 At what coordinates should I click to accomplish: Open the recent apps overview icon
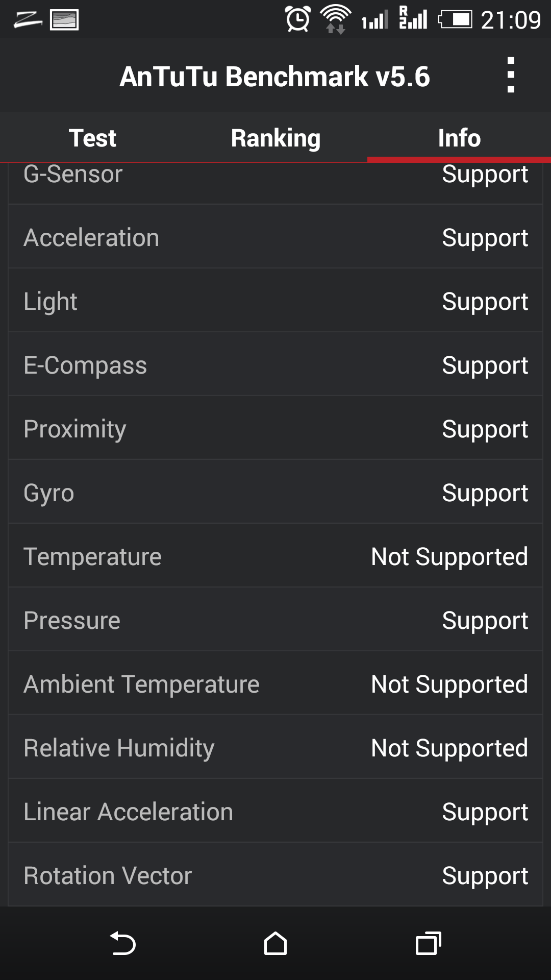[429, 943]
